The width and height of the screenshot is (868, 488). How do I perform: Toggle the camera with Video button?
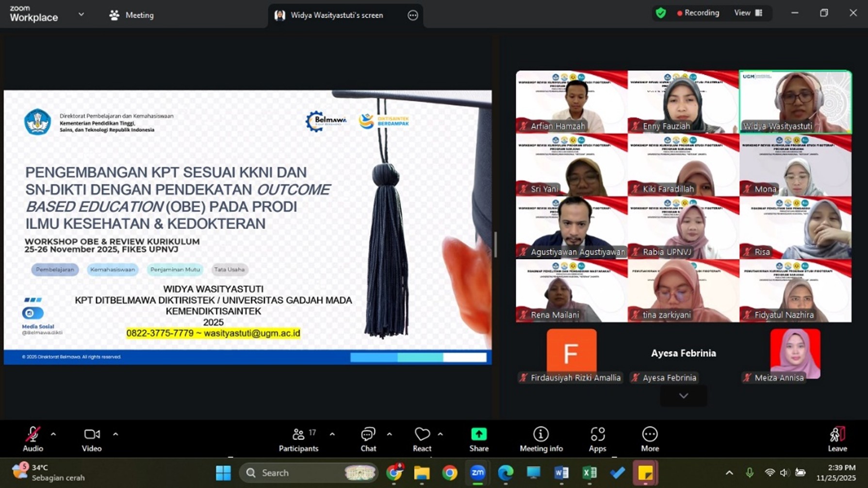click(x=92, y=439)
